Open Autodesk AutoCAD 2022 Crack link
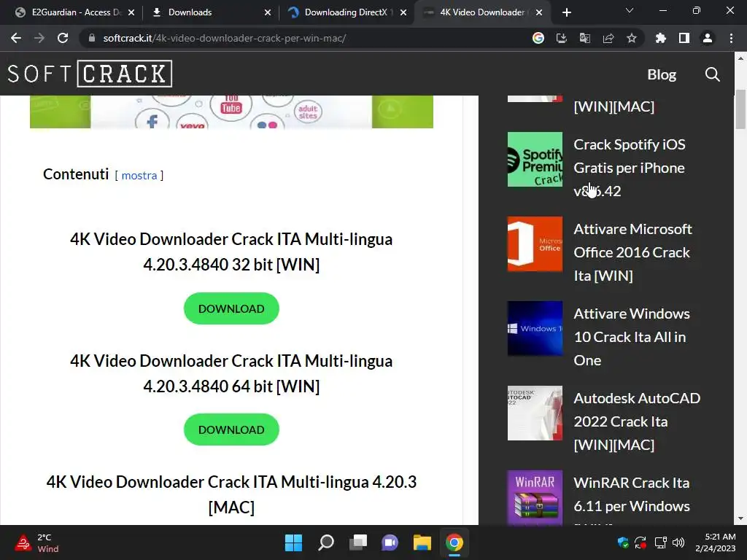This screenshot has height=560, width=747. 637,421
